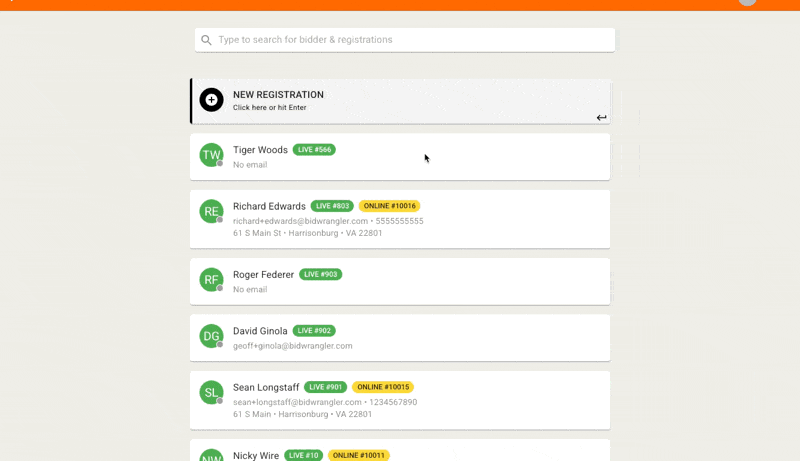The width and height of the screenshot is (800, 461).
Task: Click Richard Edwards LIVE #803 badge
Action: point(332,206)
